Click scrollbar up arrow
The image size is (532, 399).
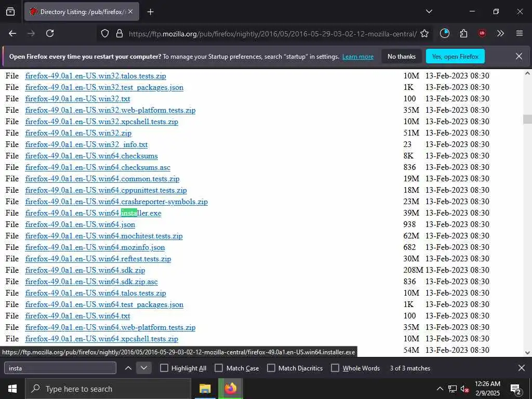coord(527,73)
